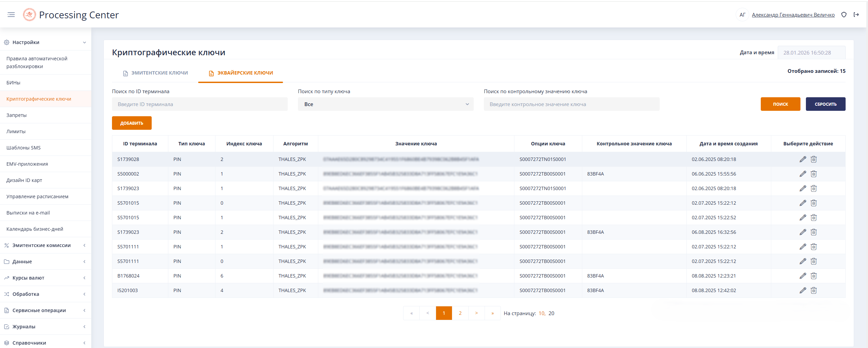Go to page 2 of results
The width and height of the screenshot is (868, 348).
[x=460, y=313]
